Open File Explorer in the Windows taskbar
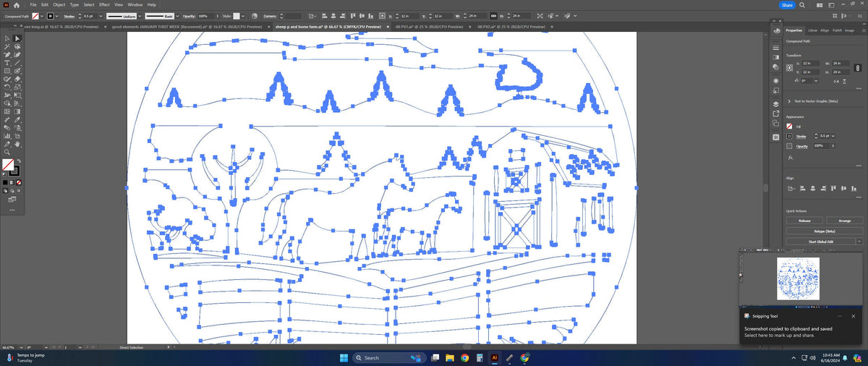 click(x=449, y=357)
